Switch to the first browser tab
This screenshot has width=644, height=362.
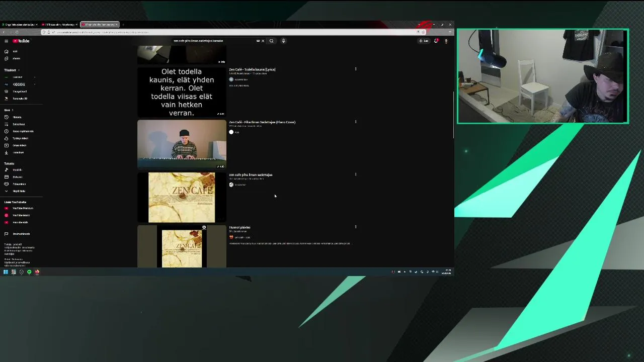pos(19,25)
